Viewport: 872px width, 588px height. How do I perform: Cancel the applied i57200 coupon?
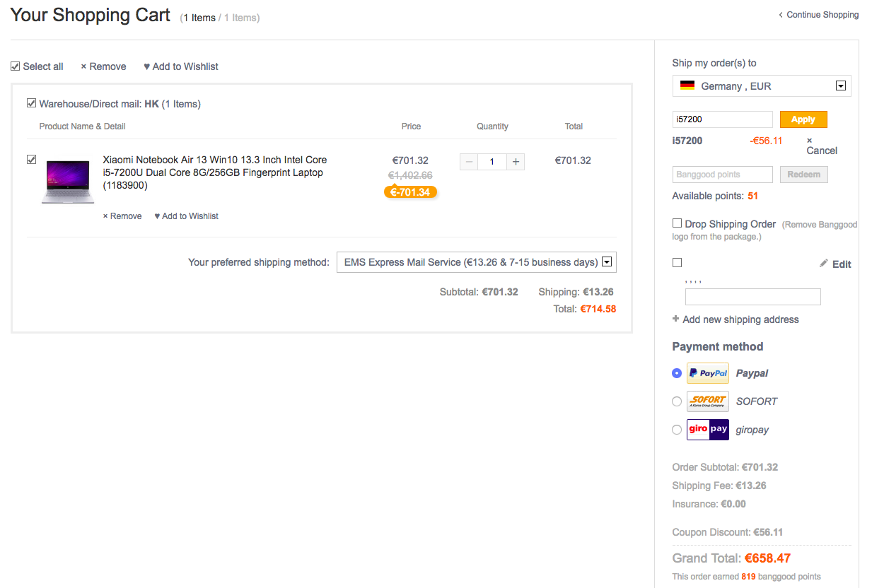click(x=822, y=146)
